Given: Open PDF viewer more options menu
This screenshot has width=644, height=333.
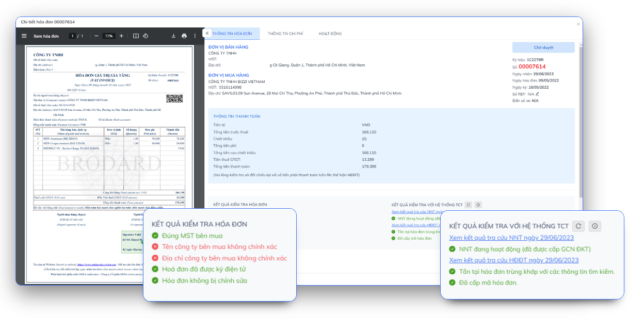Looking at the screenshot, I should pyautogui.click(x=195, y=36).
